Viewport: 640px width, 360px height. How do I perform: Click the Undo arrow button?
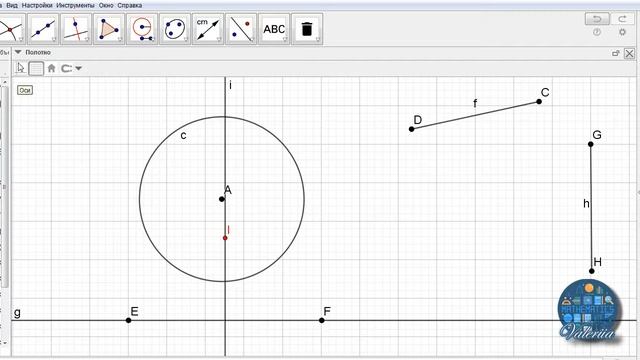tap(597, 19)
